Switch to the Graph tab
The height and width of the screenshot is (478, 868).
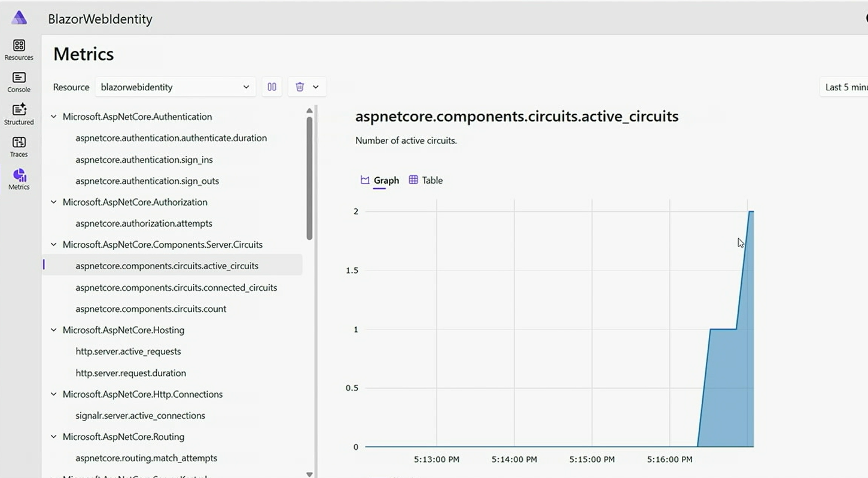(x=380, y=180)
